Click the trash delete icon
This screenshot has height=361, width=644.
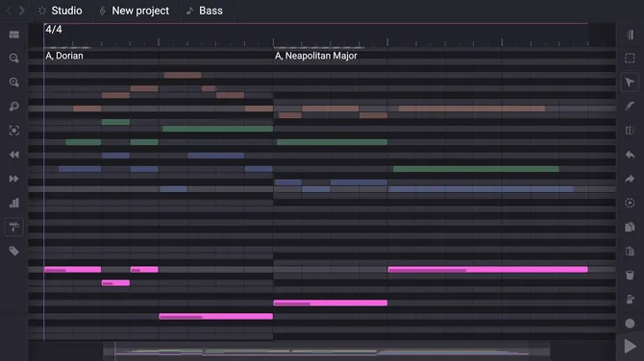[630, 275]
